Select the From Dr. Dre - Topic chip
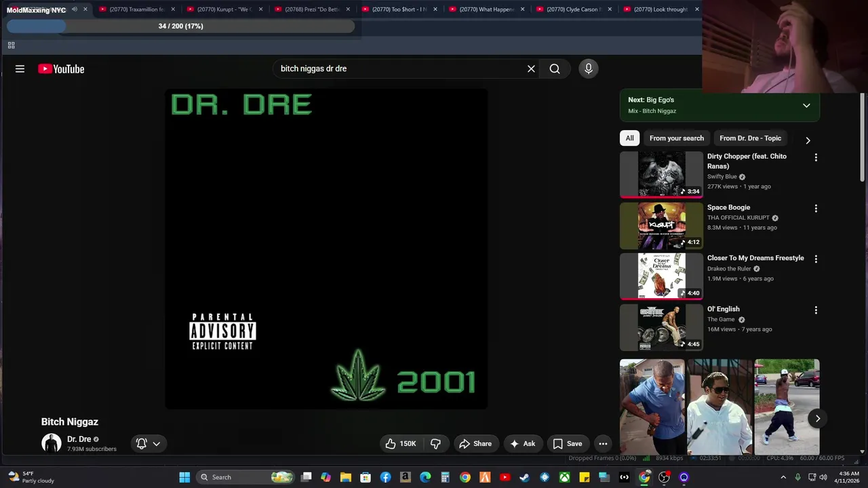Viewport: 868px width, 488px height. pos(750,138)
